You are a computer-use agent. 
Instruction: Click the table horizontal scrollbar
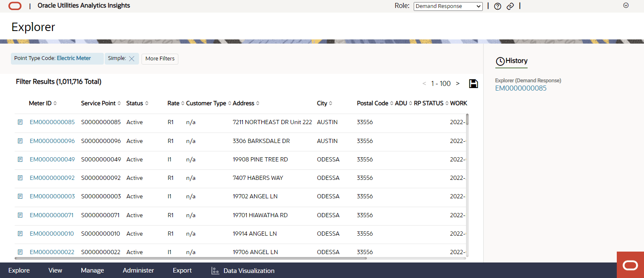point(191,258)
